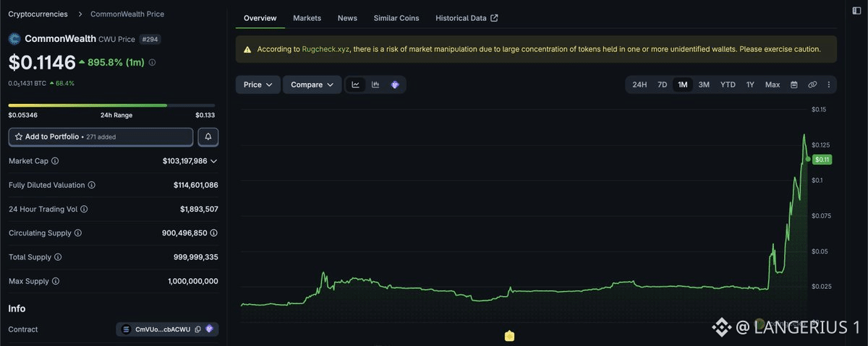This screenshot has width=868, height=346.
Task: Click the Solana chain icon on the contract chip
Action: pos(127,329)
